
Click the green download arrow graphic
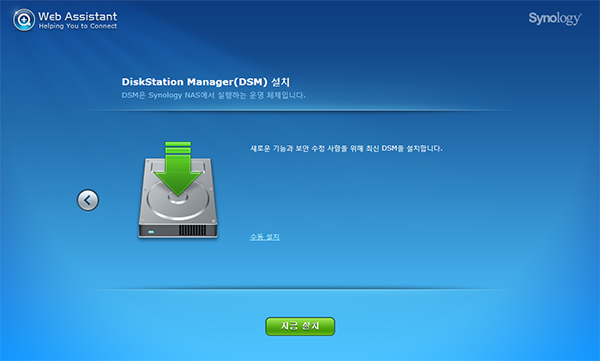(x=178, y=168)
